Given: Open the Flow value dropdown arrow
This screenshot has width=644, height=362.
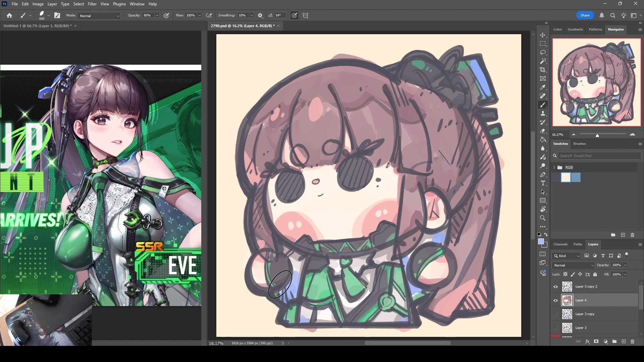Looking at the screenshot, I should click(200, 15).
